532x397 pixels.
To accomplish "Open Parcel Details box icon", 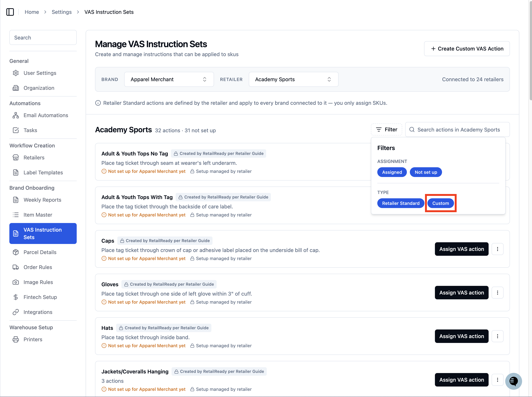I will (x=16, y=252).
